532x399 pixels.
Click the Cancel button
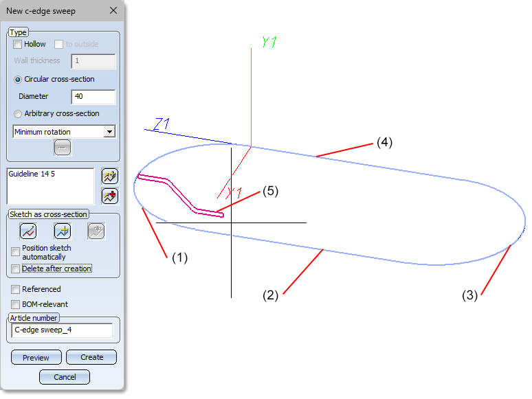[65, 377]
